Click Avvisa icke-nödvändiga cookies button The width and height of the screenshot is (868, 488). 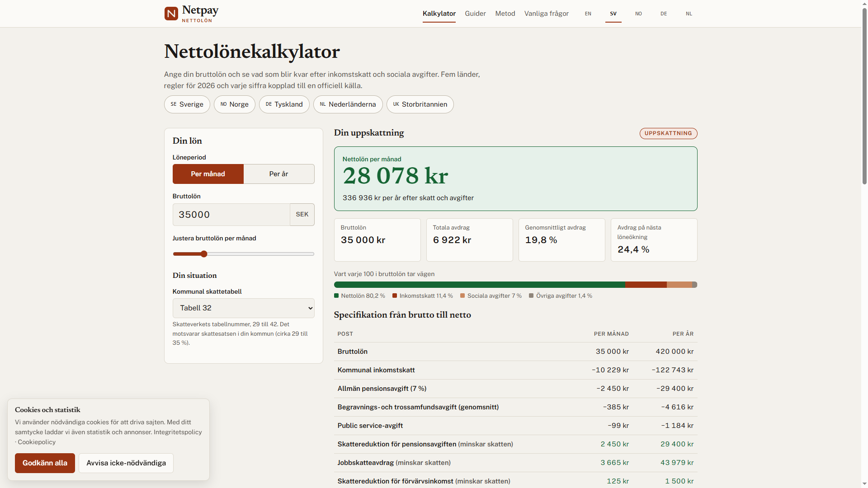126,463
